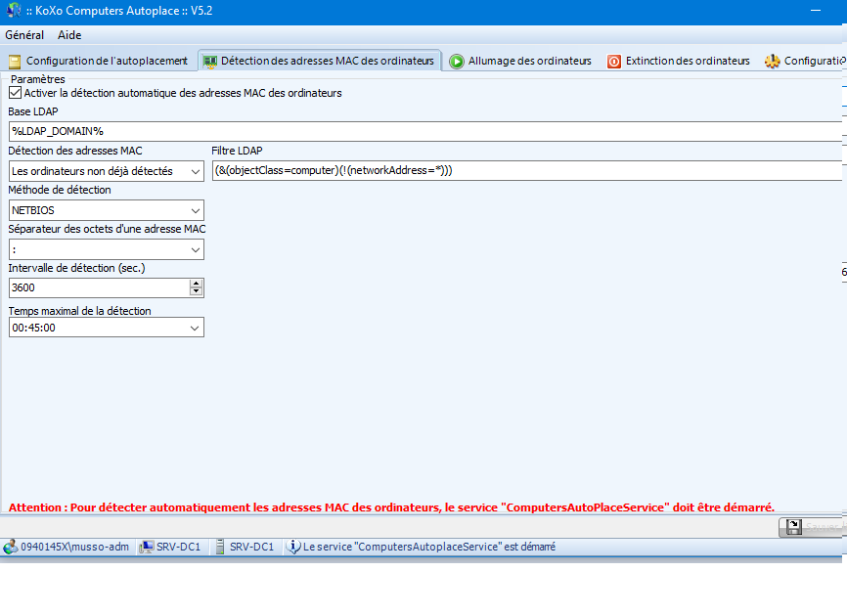Click the Filtre LDAP input field
Screen dimensions: 847x616
coord(526,170)
